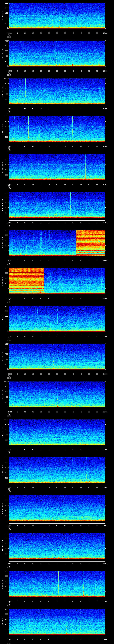Select the spectrogram starting at 9:29:00
Image resolution: width=114 pixels, height=644 pixels.
(57, 584)
